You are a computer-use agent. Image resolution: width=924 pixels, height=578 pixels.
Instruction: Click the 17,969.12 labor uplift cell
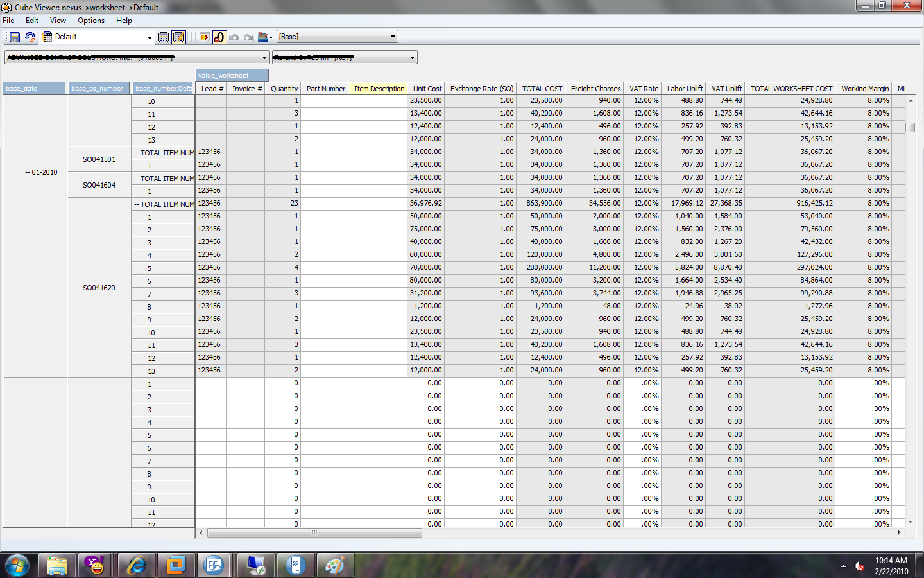[684, 203]
